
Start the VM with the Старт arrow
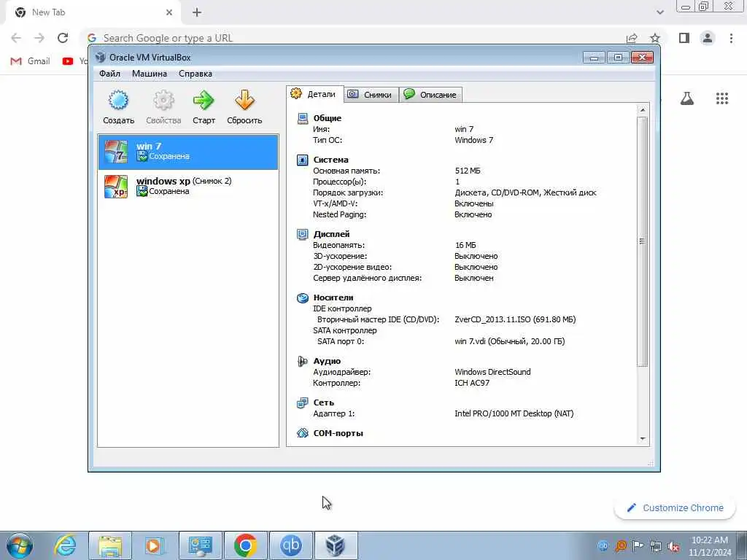coord(204,101)
